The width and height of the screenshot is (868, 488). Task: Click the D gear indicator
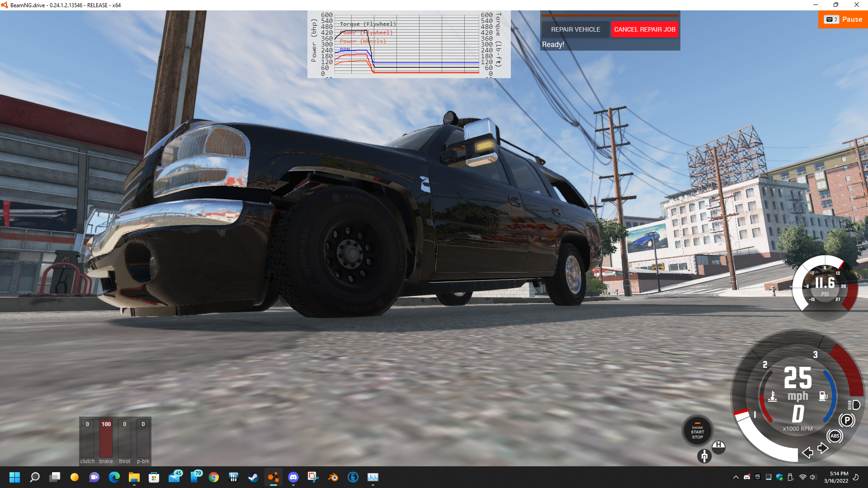(x=798, y=414)
